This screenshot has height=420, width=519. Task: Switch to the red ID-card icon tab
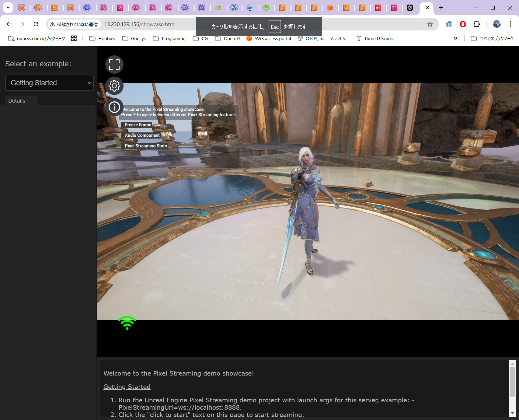(378, 8)
